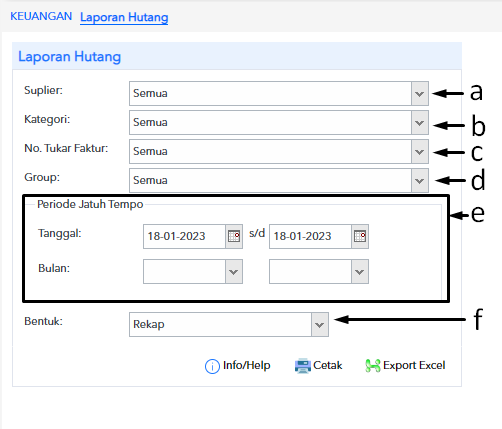Expand the Bentuk Rekap dropdown arrow

click(320, 325)
